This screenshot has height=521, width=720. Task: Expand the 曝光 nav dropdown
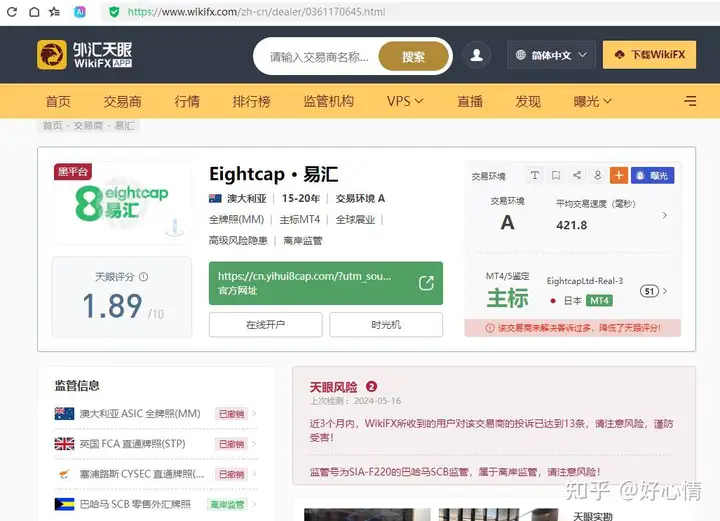tap(592, 101)
